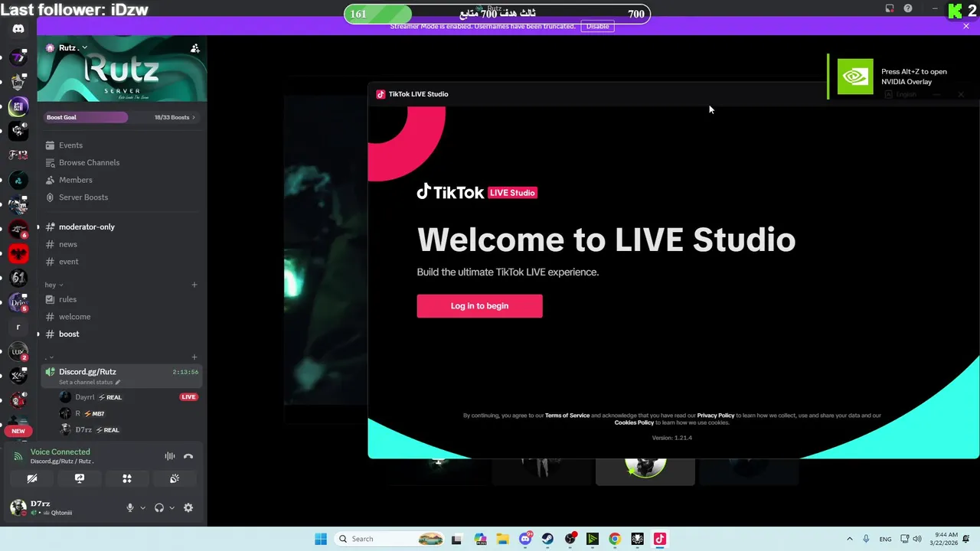This screenshot has width=980, height=551.
Task: Open the server icon labeled 61
Action: coord(18,277)
